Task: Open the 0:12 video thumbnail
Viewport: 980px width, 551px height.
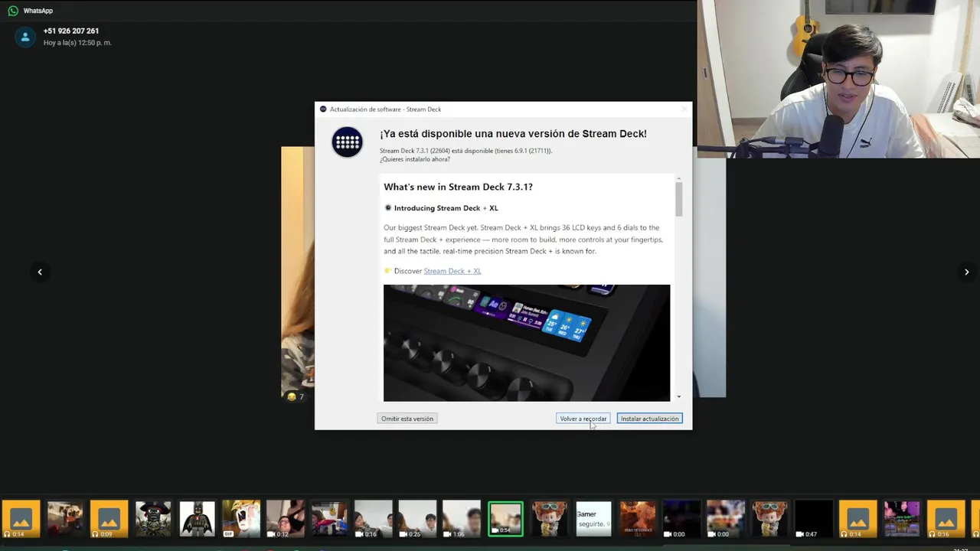Action: click(285, 519)
